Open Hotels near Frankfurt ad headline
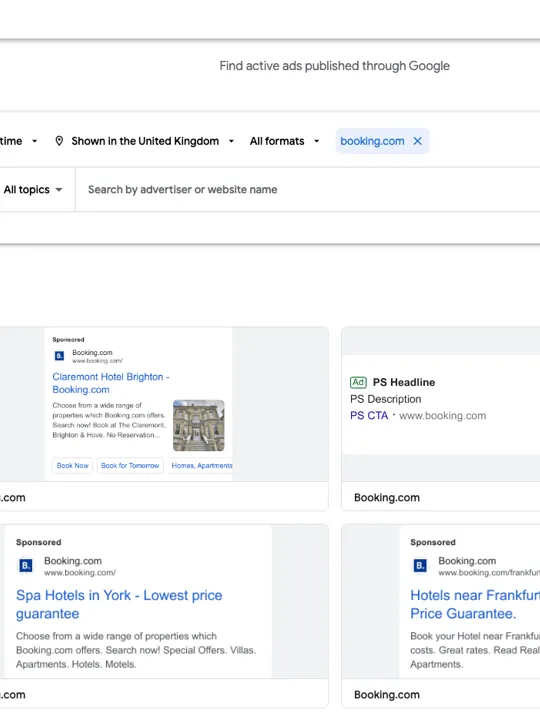The width and height of the screenshot is (540, 720). tap(475, 604)
